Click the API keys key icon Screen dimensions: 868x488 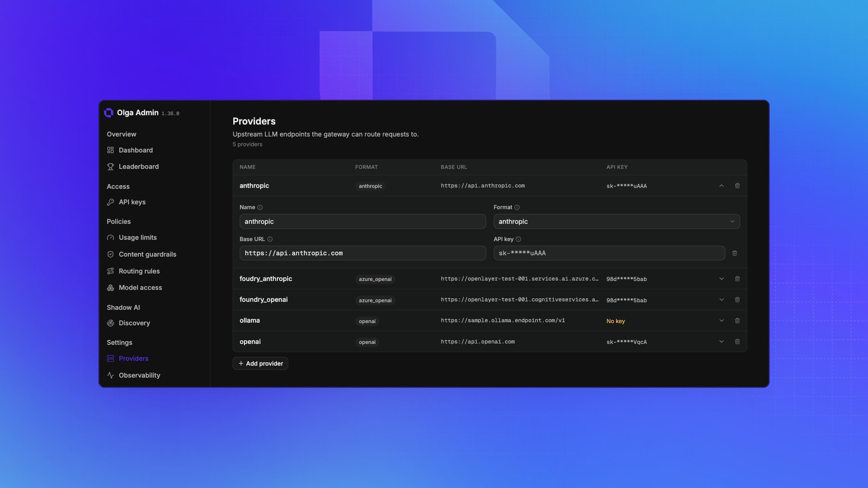click(x=110, y=202)
